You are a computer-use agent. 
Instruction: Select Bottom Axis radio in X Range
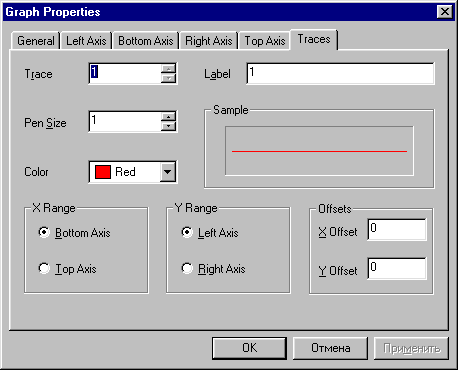[x=44, y=232]
